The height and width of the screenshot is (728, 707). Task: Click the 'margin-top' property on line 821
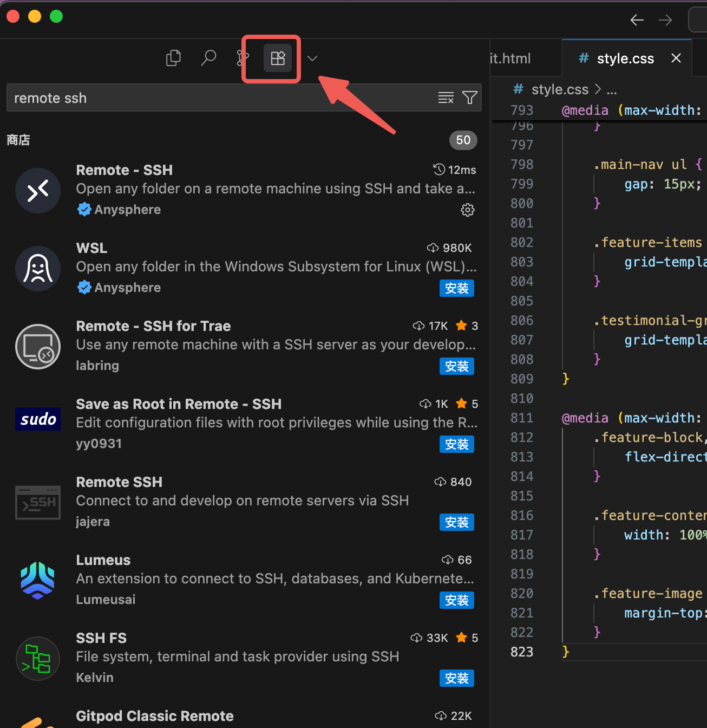(x=663, y=613)
